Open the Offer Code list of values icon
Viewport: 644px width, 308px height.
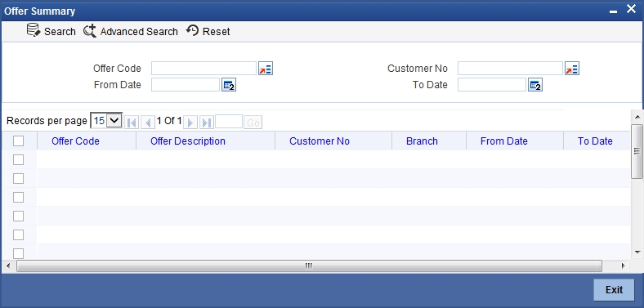pyautogui.click(x=266, y=69)
